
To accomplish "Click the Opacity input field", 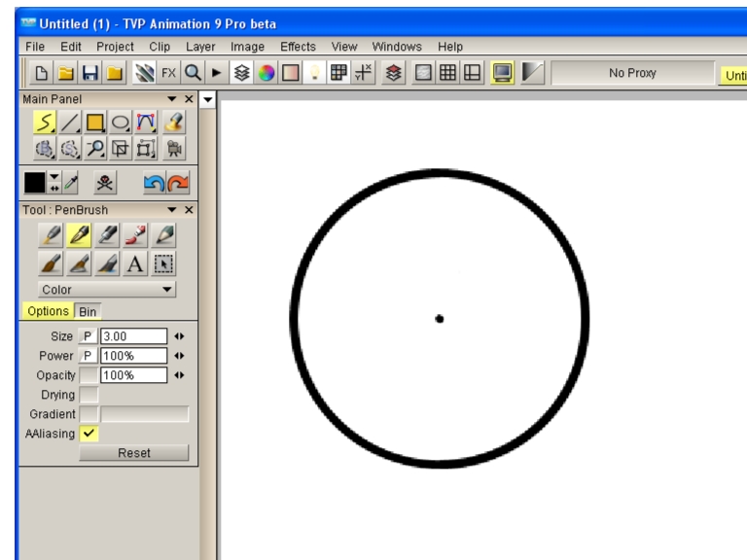I will click(134, 375).
